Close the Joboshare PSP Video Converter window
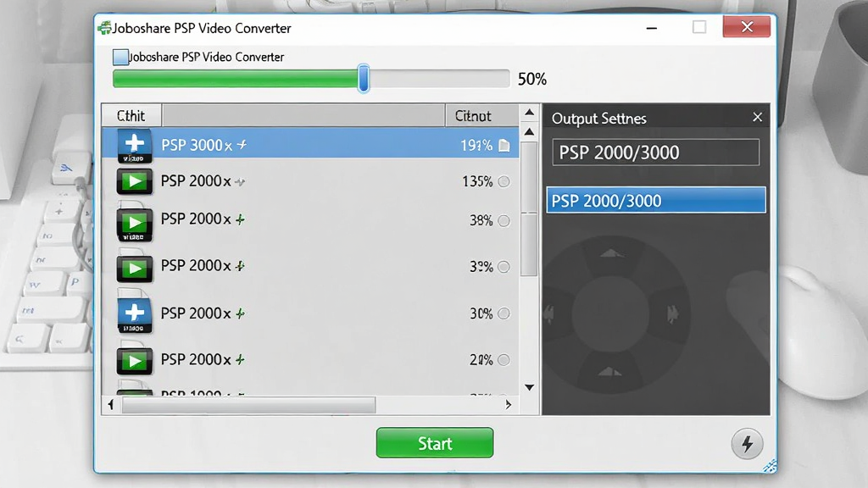 (746, 26)
